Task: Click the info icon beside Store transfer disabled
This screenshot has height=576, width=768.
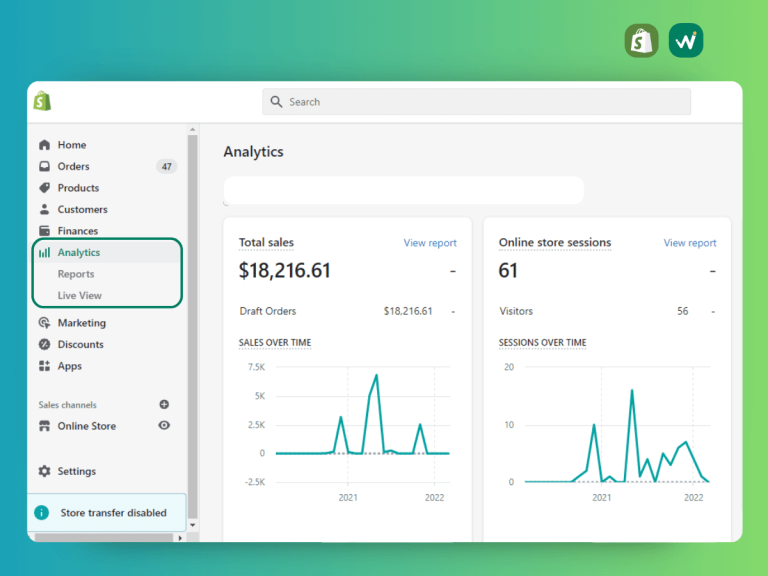Action: coord(42,513)
